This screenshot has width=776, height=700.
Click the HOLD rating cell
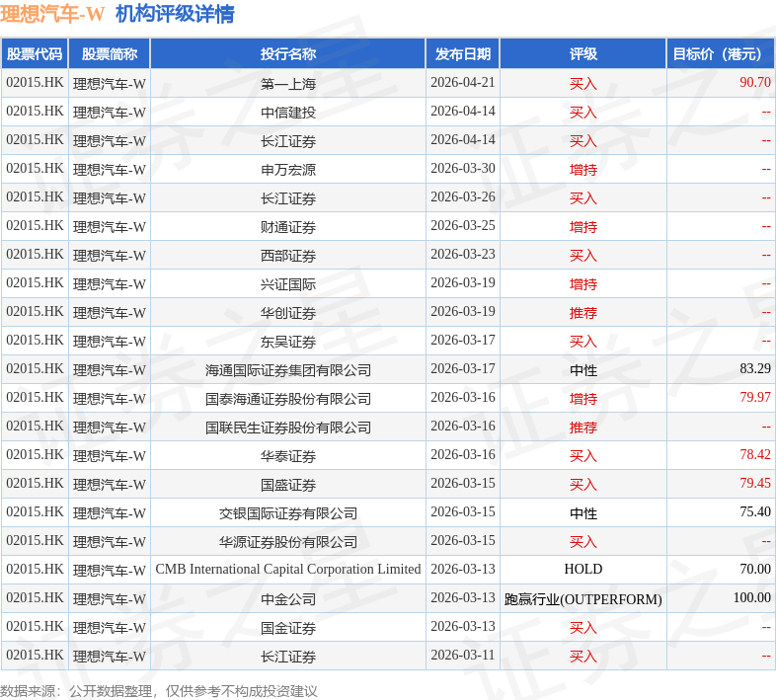[583, 570]
